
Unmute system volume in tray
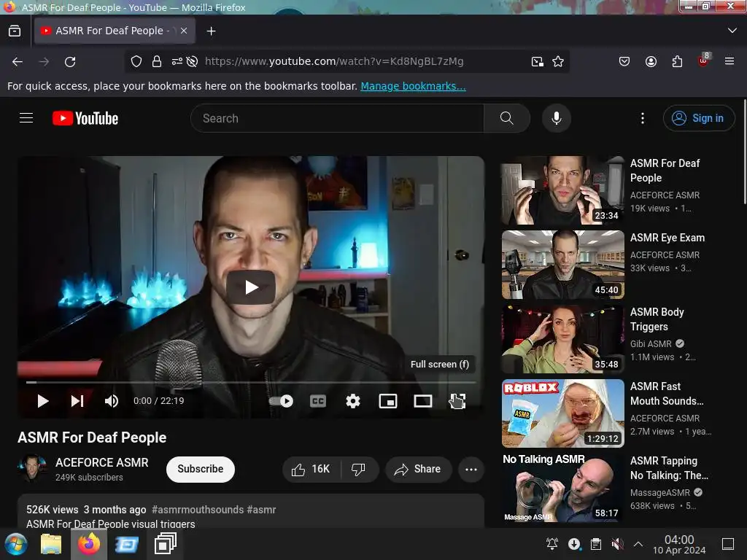[617, 544]
